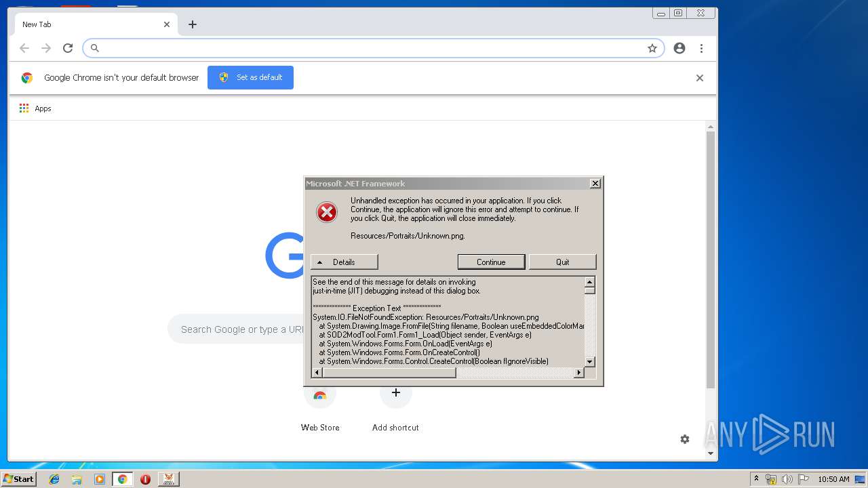Open Windows Explorer folder from taskbar
This screenshot has width=868, height=488.
pyautogui.click(x=77, y=479)
